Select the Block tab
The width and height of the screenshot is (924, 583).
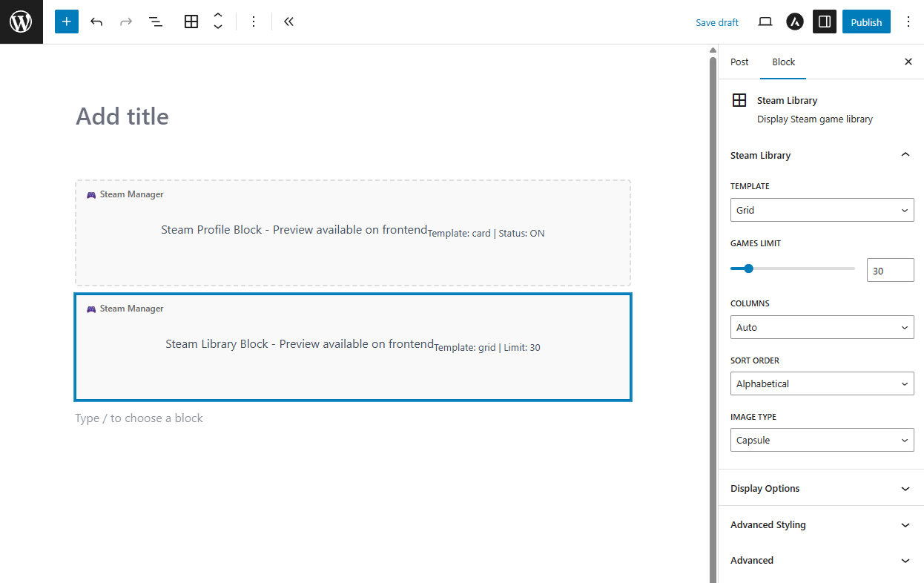click(783, 62)
